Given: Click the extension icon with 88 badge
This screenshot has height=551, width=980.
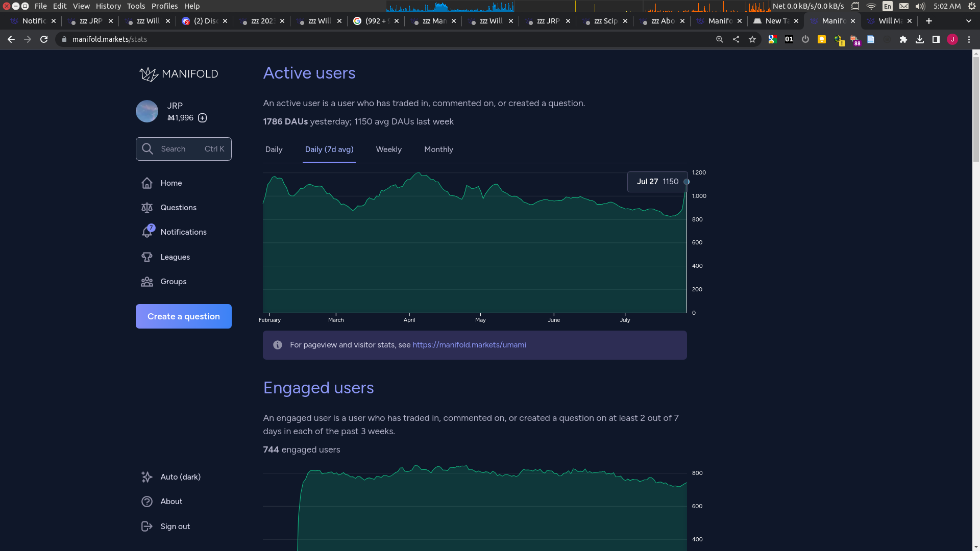Looking at the screenshot, I should pyautogui.click(x=855, y=40).
